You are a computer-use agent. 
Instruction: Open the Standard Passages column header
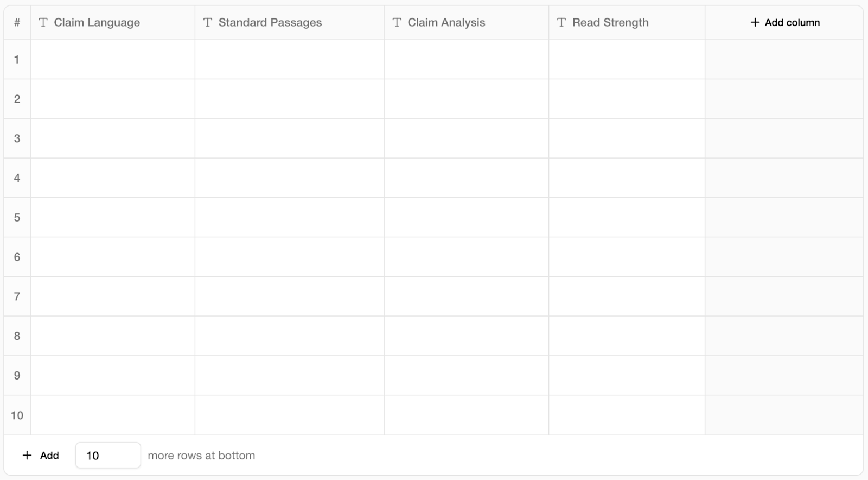[290, 22]
